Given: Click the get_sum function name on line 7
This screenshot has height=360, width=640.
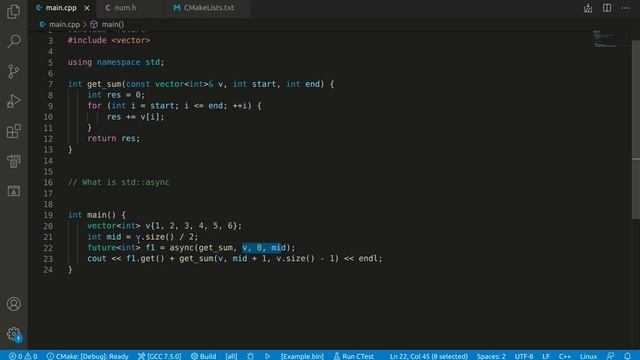Looking at the screenshot, I should point(104,84).
